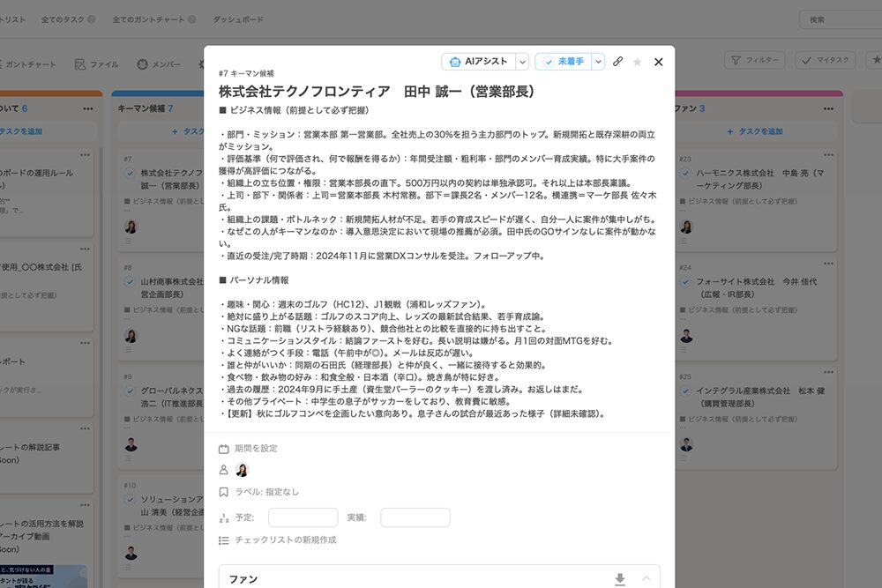Click the ファイル view icon
The width and height of the screenshot is (882, 588).
coord(80,64)
